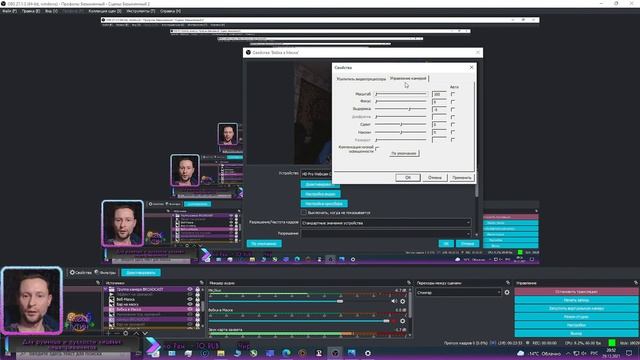Open Microsoft Edge from the taskbar
640x360 pixels.
point(286,353)
